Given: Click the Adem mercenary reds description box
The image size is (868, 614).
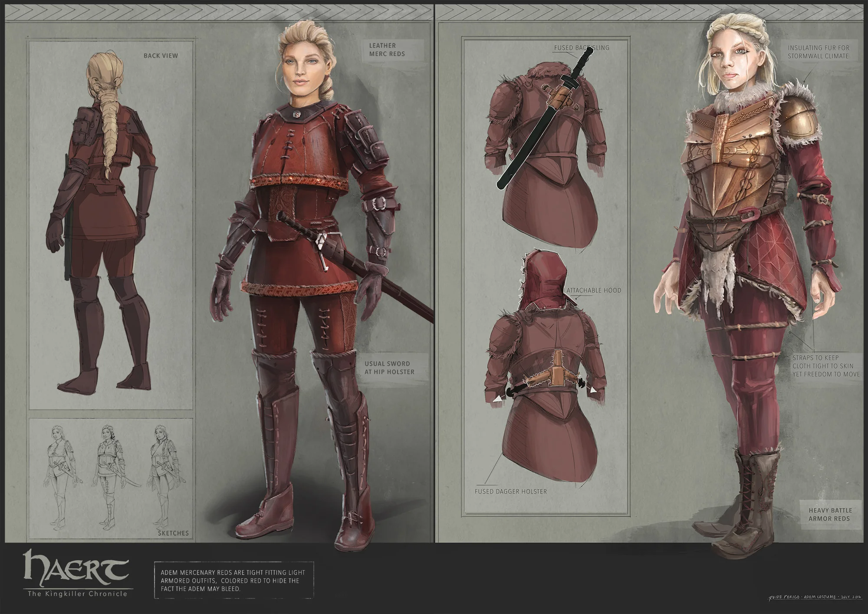Looking at the screenshot, I should tap(233, 581).
